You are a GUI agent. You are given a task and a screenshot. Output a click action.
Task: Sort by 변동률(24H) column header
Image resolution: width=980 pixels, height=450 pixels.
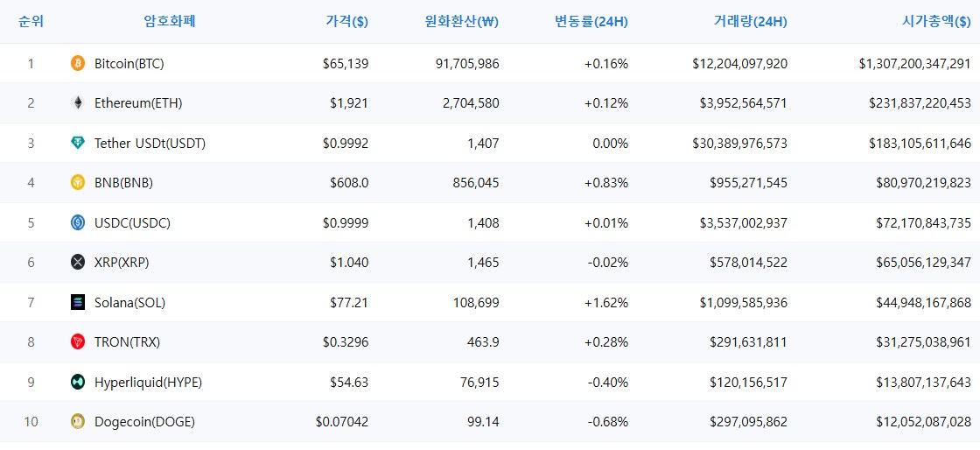coord(591,22)
